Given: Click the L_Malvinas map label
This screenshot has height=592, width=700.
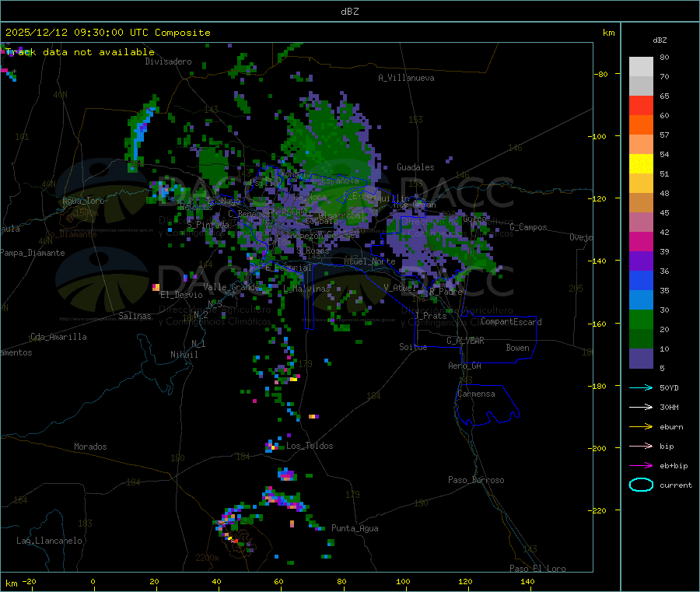Looking at the screenshot, I should click(306, 289).
